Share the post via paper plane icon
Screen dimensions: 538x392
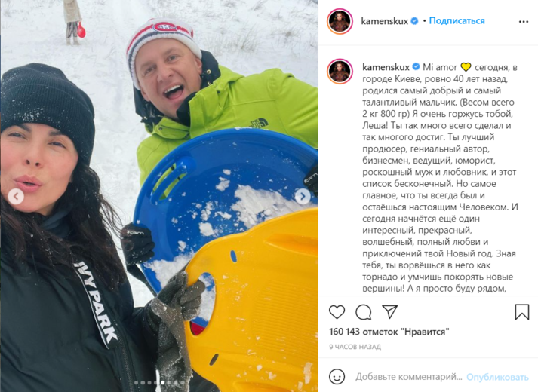tap(390, 312)
